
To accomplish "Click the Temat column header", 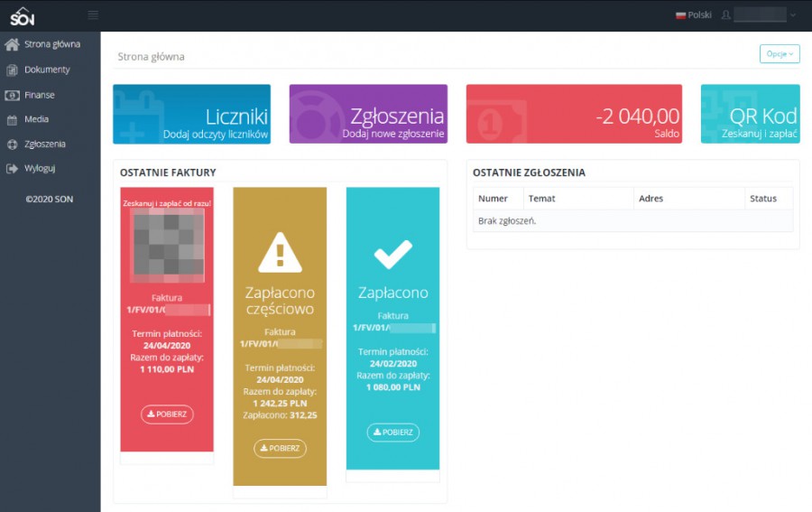I will point(541,199).
